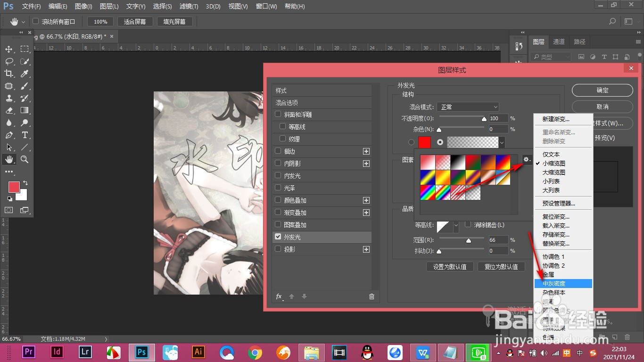Click 填充屏幕 button

coord(174,22)
